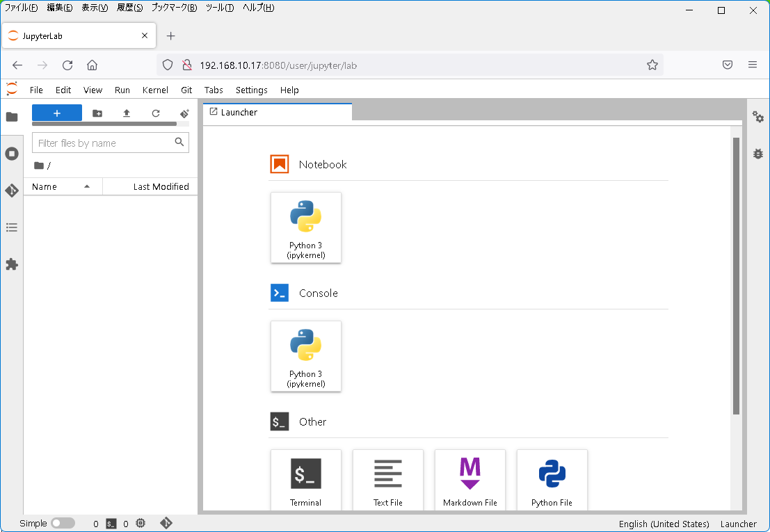
Task: Reload the browser page
Action: pyautogui.click(x=67, y=65)
